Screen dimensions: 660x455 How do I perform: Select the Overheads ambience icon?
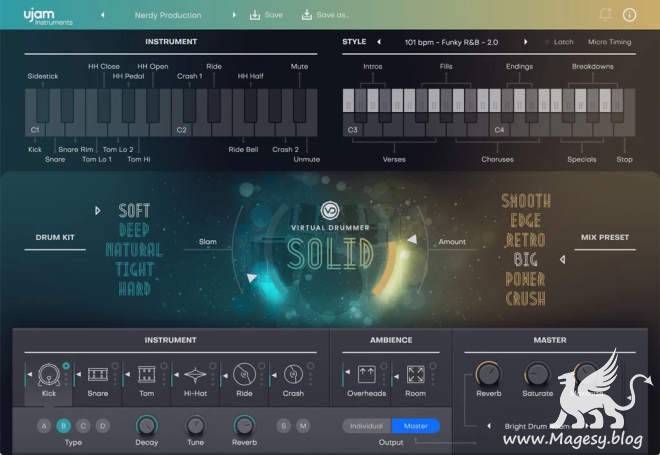[x=367, y=375]
